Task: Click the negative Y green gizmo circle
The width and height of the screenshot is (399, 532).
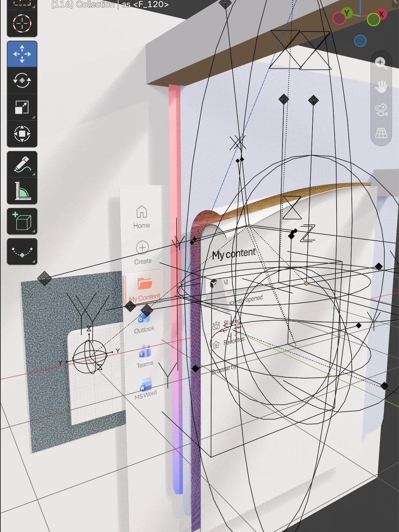Action: point(373,20)
